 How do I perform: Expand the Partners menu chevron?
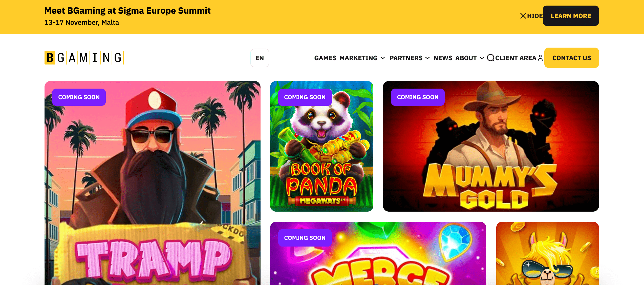[427, 58]
